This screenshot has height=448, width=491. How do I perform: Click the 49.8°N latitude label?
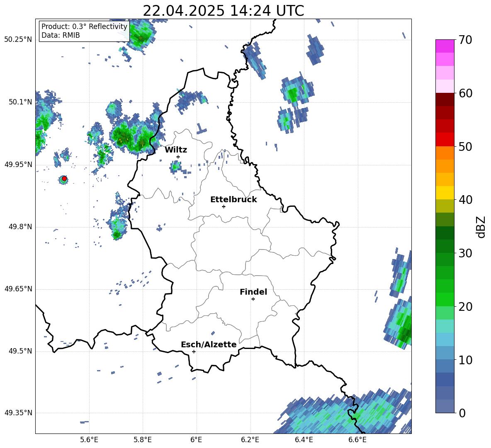pyautogui.click(x=20, y=227)
